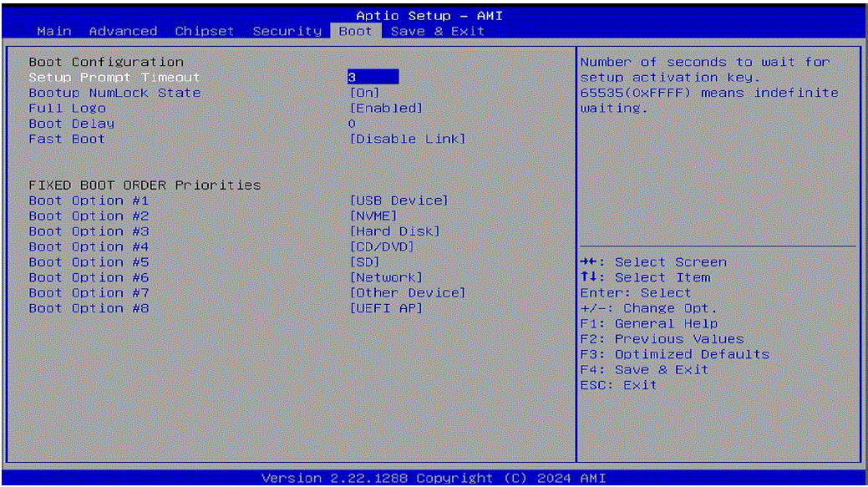Open the Save & Exit tab
The height and width of the screenshot is (487, 868).
(x=437, y=31)
